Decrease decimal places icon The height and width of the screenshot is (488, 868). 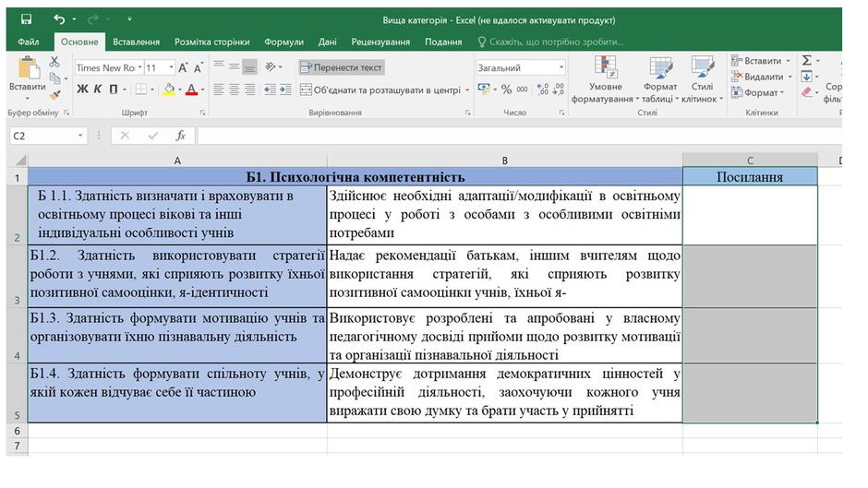click(558, 89)
